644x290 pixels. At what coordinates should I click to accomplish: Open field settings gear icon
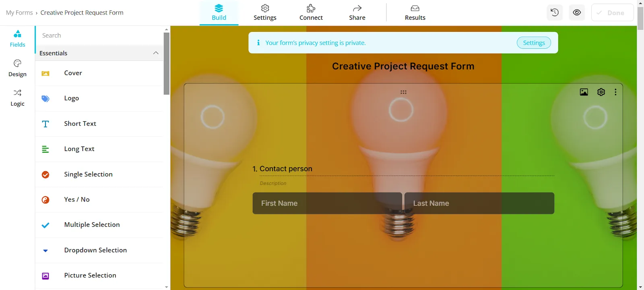pos(601,92)
